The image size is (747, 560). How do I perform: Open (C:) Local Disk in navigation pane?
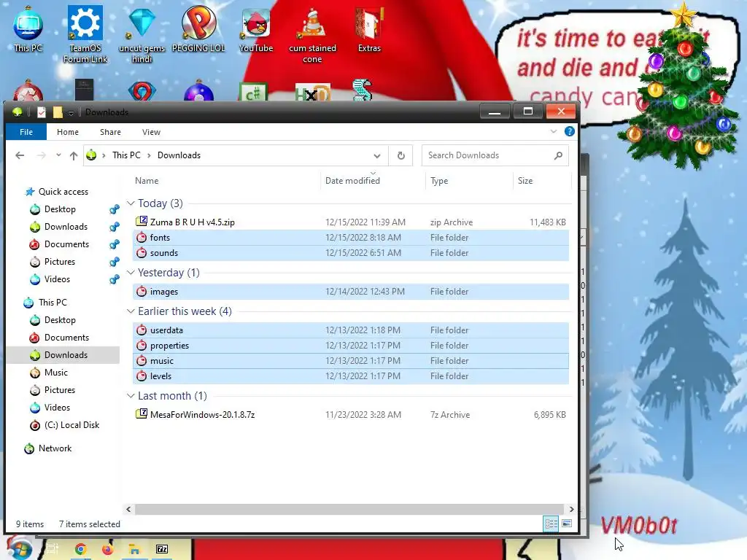coord(71,425)
